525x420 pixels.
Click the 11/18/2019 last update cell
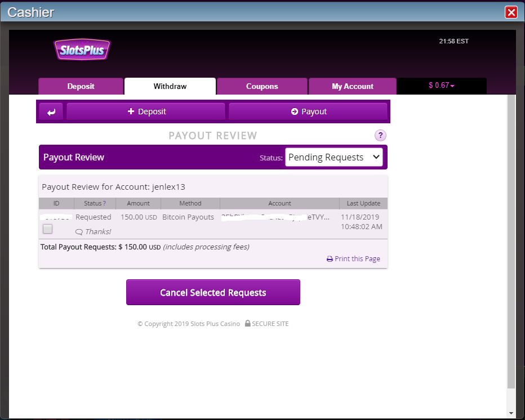pos(361,222)
